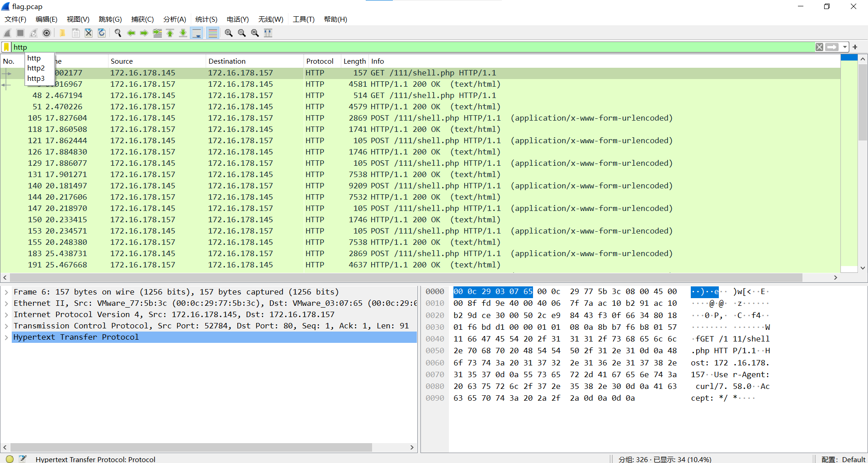The height and width of the screenshot is (463, 868).
Task: Click the packet details horizontal scrollbar
Action: coord(191,447)
